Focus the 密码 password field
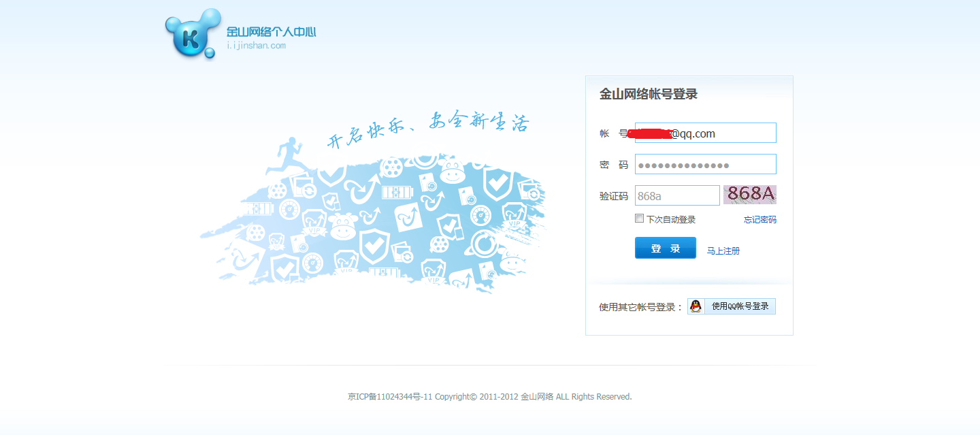The image size is (980, 435). pos(705,164)
